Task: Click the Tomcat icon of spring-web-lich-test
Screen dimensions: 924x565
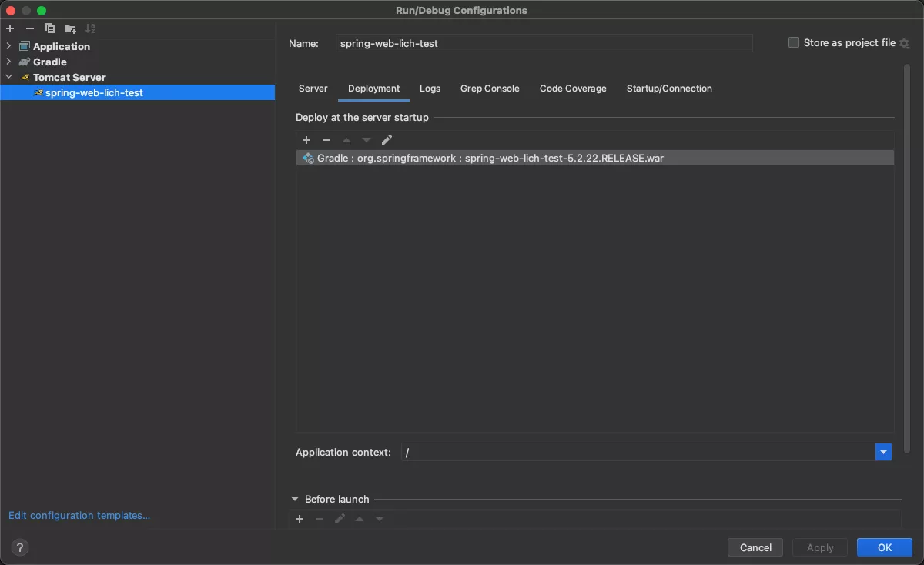Action: click(x=38, y=92)
